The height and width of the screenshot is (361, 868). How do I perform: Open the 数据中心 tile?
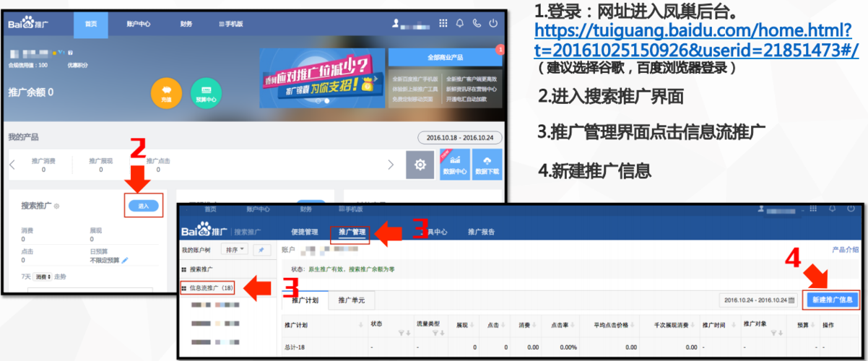pyautogui.click(x=455, y=165)
